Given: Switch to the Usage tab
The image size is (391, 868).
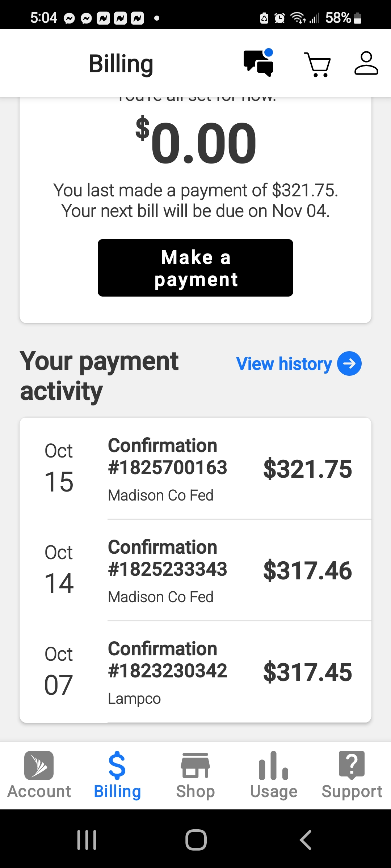Looking at the screenshot, I should [x=274, y=775].
